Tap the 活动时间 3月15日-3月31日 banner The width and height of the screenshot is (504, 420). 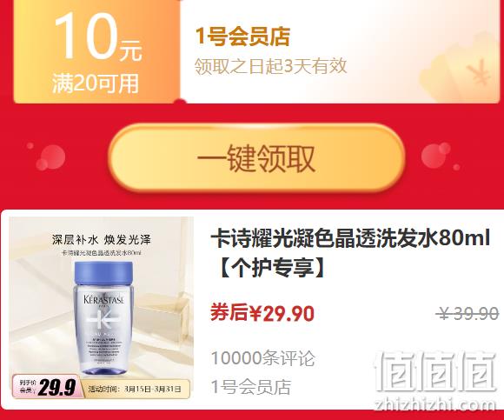135,389
